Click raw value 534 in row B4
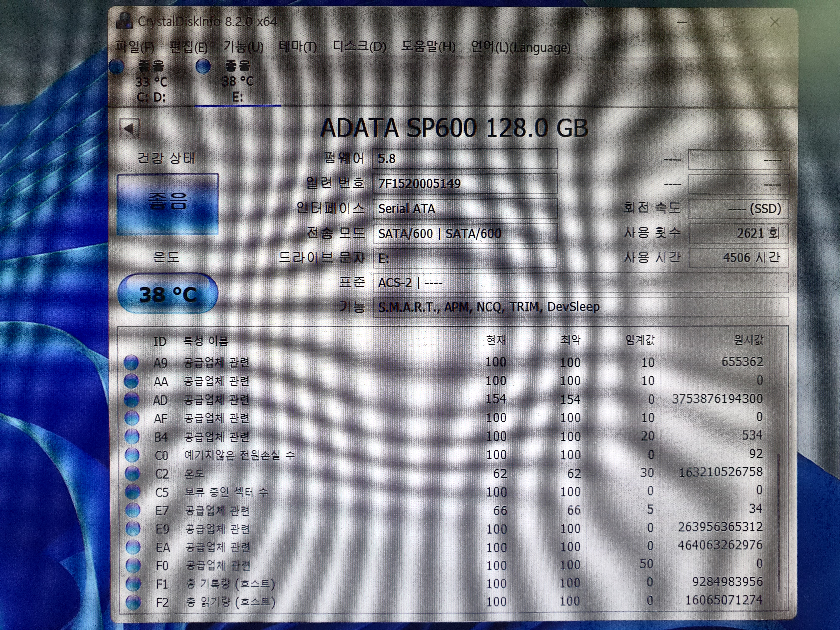 (752, 435)
